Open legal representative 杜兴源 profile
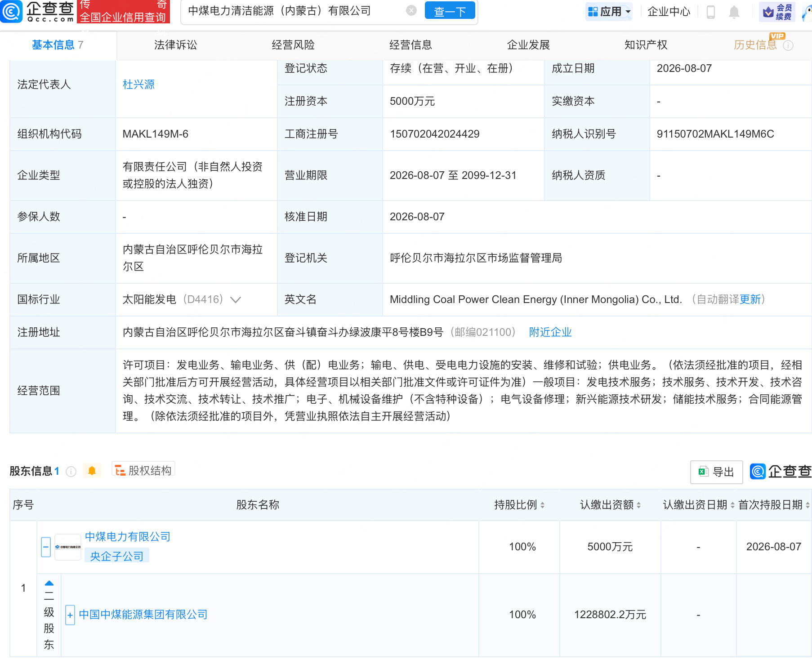 (x=138, y=85)
